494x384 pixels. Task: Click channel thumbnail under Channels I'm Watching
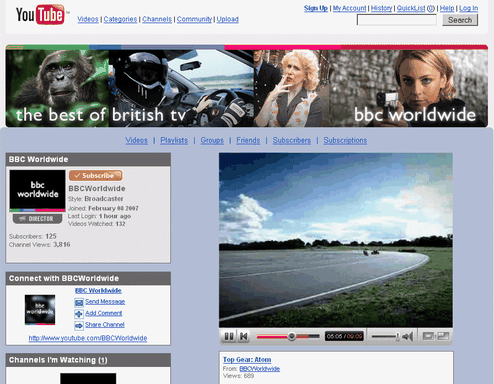point(88,379)
